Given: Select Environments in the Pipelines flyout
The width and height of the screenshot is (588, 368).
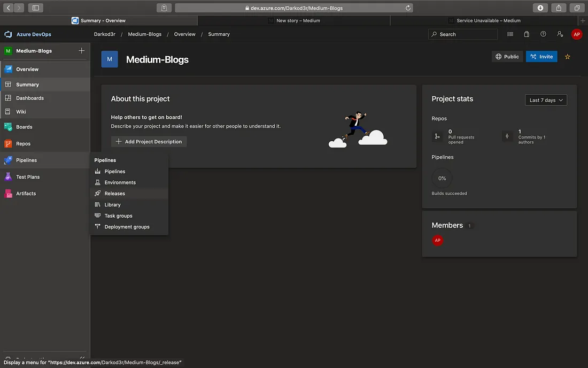Looking at the screenshot, I should (129, 182).
